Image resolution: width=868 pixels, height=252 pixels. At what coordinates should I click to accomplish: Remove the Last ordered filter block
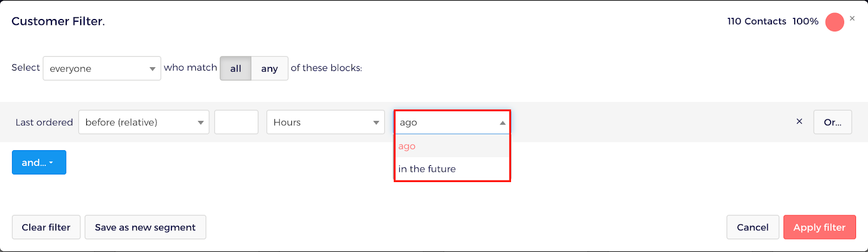[799, 121]
